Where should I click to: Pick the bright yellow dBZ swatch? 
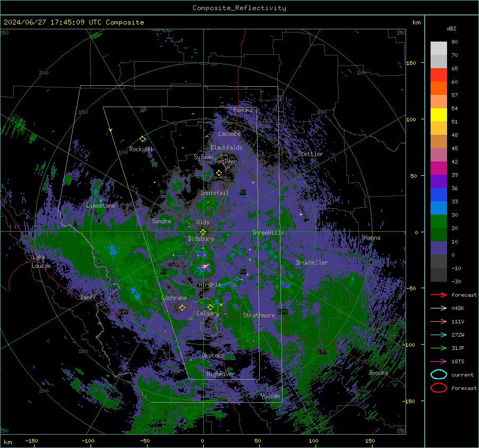pos(439,115)
